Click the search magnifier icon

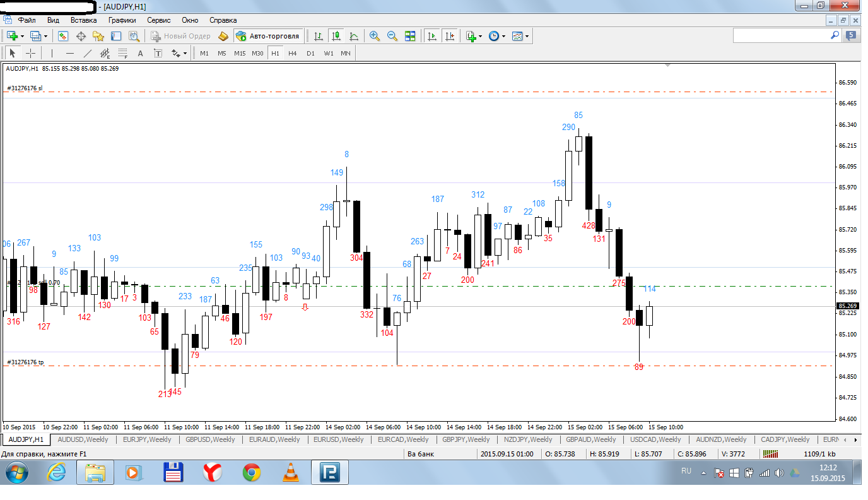tap(834, 35)
